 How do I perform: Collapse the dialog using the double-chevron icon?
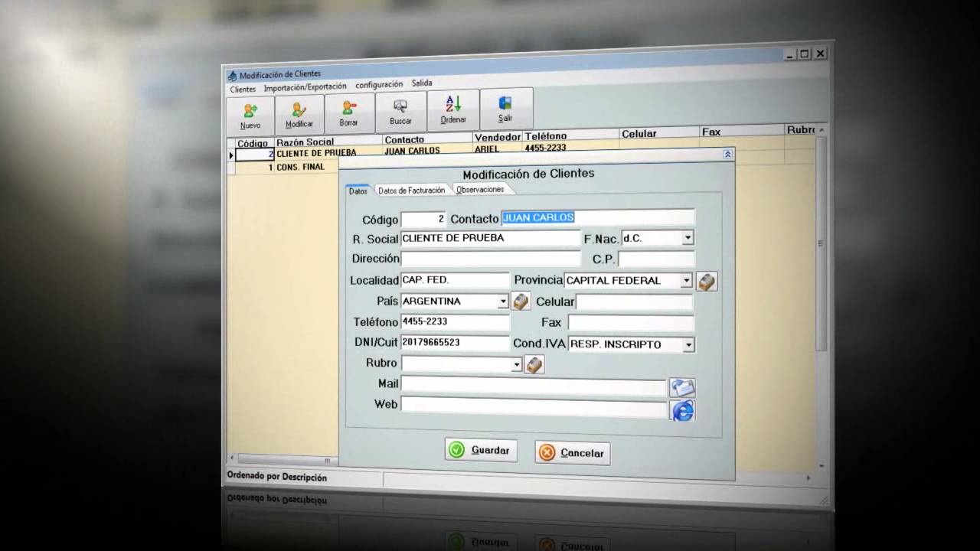pyautogui.click(x=727, y=155)
